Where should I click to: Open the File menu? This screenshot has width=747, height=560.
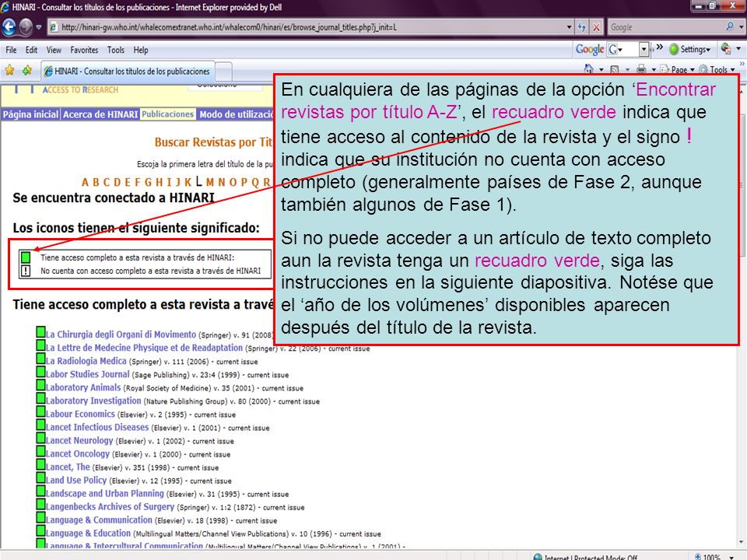tap(11, 50)
